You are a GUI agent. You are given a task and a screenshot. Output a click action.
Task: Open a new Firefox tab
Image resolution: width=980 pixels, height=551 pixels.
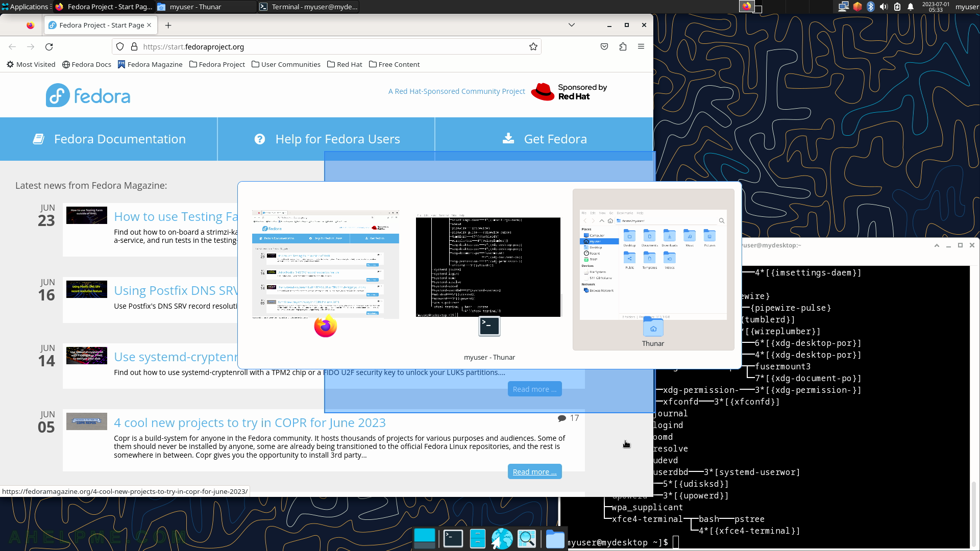(x=168, y=25)
